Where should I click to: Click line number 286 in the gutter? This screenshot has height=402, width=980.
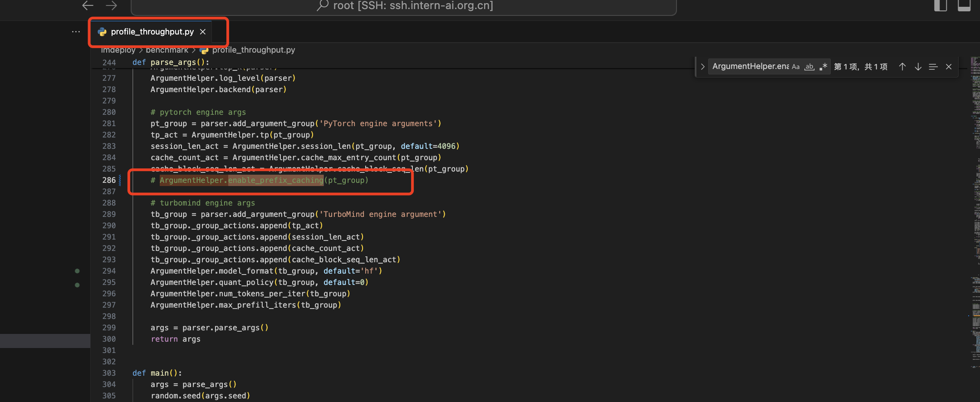pos(109,180)
